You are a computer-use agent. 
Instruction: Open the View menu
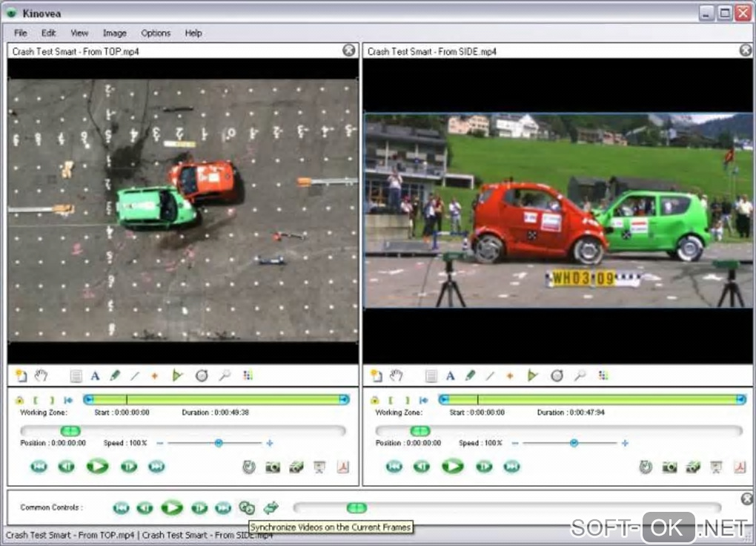click(x=79, y=33)
